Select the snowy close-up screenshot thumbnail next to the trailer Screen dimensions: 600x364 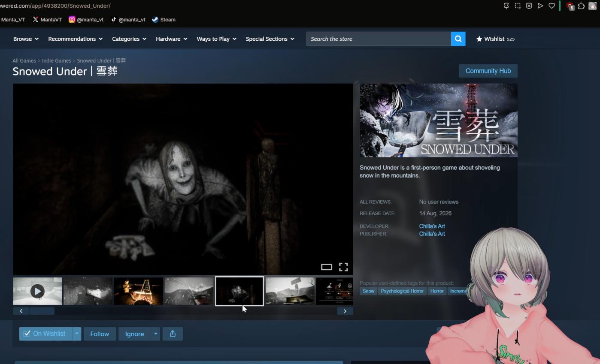(x=88, y=291)
